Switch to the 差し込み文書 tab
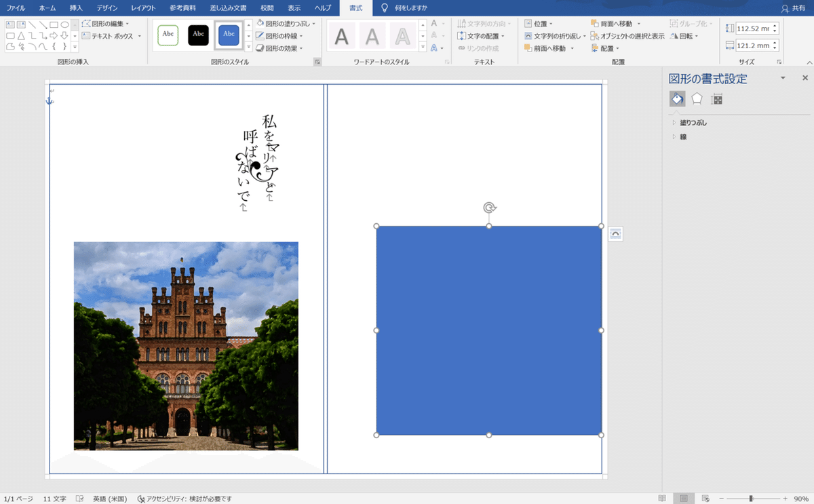The image size is (814, 504). click(x=228, y=8)
